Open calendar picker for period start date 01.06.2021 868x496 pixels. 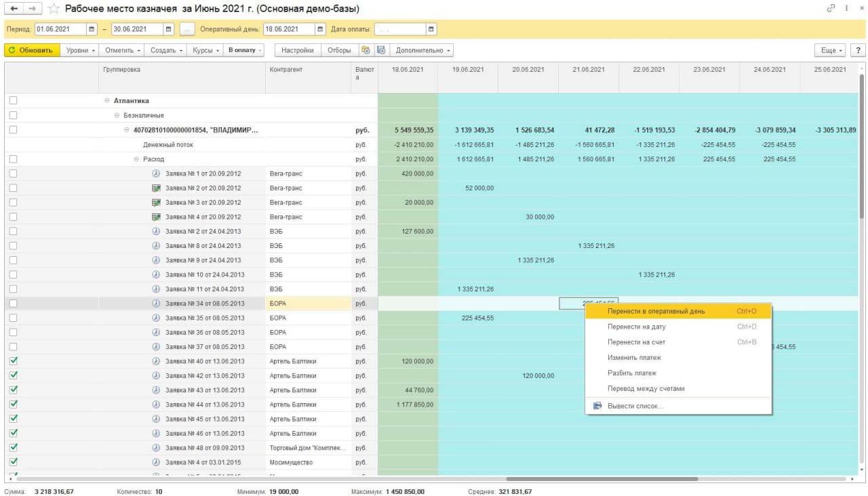coord(92,30)
